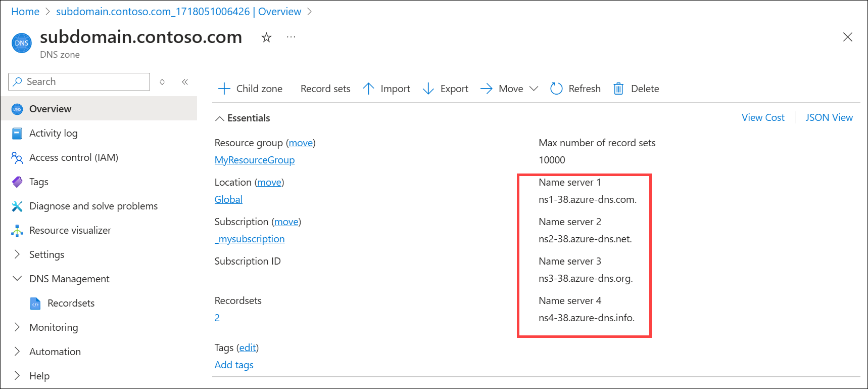Select Recordsets under DNS Management
Image resolution: width=868 pixels, height=389 pixels.
pyautogui.click(x=71, y=304)
